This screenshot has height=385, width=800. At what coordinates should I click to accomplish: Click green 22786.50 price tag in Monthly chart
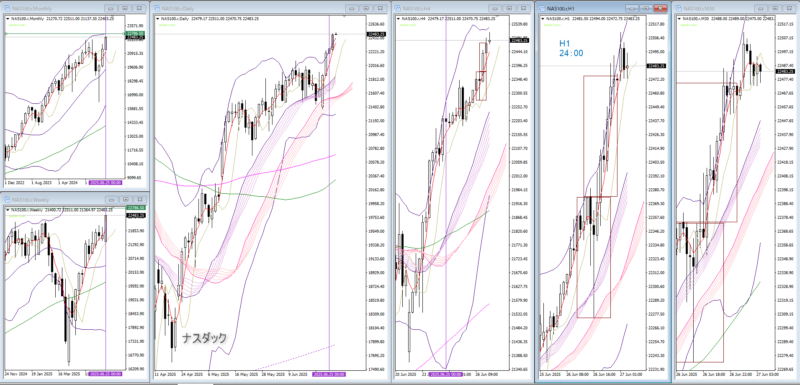click(135, 34)
